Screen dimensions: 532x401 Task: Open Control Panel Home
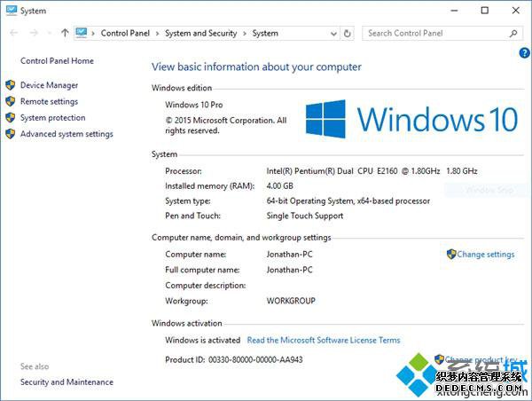tap(57, 61)
